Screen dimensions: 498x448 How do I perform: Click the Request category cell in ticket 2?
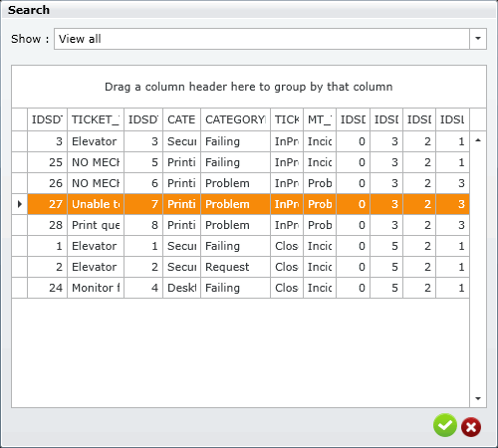235,267
